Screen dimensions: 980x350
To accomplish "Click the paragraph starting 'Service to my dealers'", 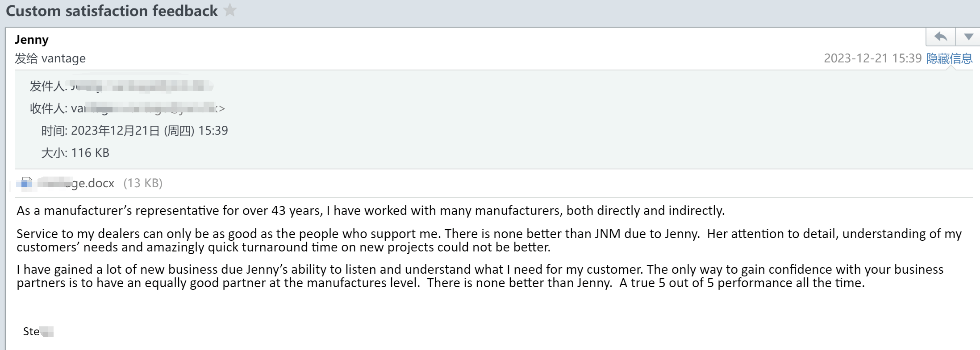I will pyautogui.click(x=446, y=240).
